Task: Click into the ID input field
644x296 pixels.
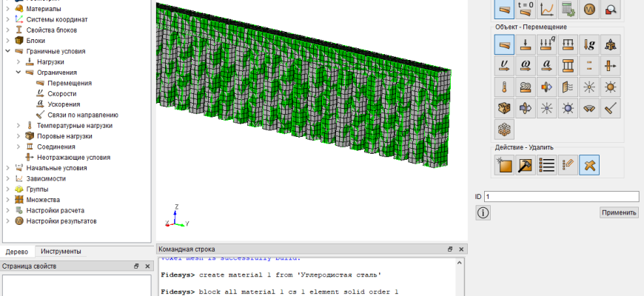Action: [x=560, y=197]
